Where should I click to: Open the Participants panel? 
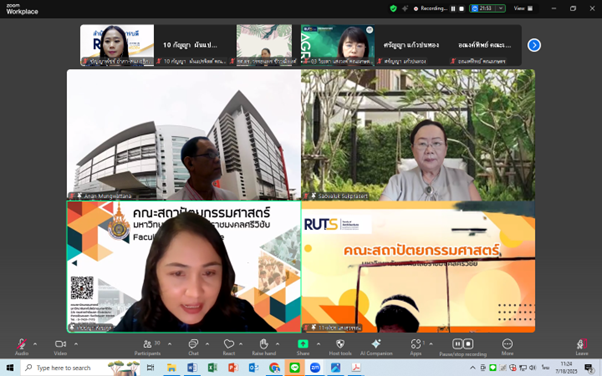pyautogui.click(x=147, y=344)
